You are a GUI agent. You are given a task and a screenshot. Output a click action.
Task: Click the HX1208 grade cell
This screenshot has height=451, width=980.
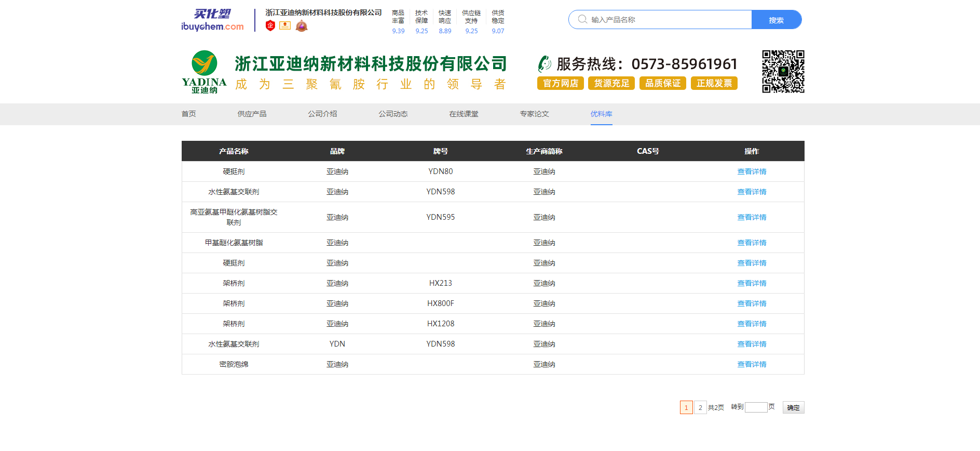tap(441, 324)
